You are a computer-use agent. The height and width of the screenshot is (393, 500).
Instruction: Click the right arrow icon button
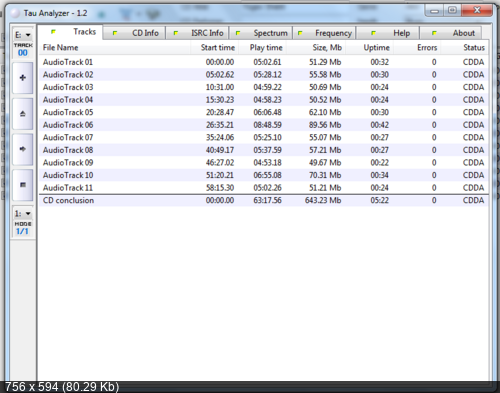pos(23,149)
